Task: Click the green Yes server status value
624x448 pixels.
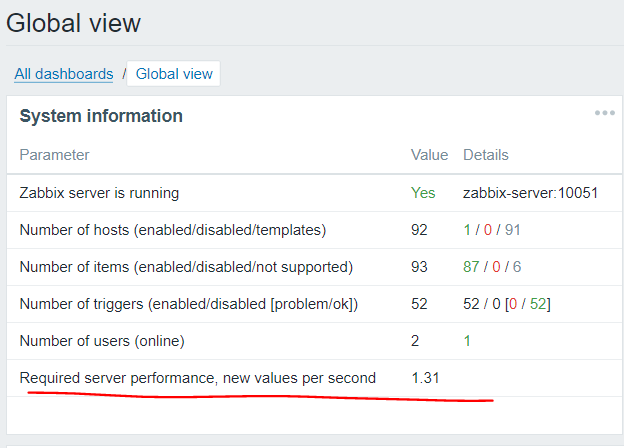Action: pyautogui.click(x=423, y=192)
